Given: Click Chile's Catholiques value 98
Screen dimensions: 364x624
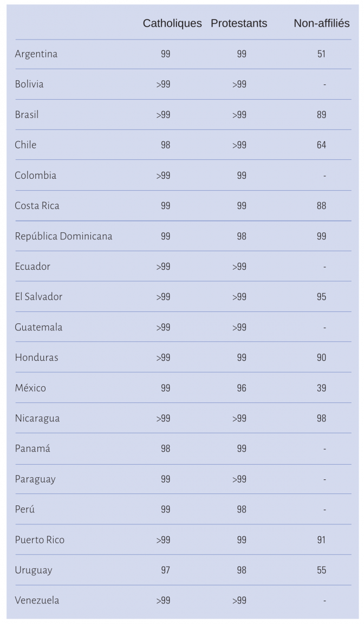Looking at the screenshot, I should [x=166, y=145].
